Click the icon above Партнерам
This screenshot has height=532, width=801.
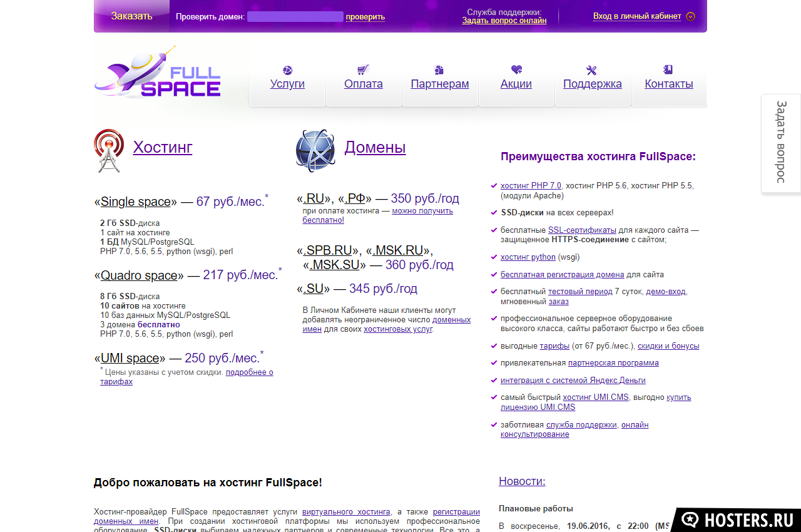click(x=439, y=70)
